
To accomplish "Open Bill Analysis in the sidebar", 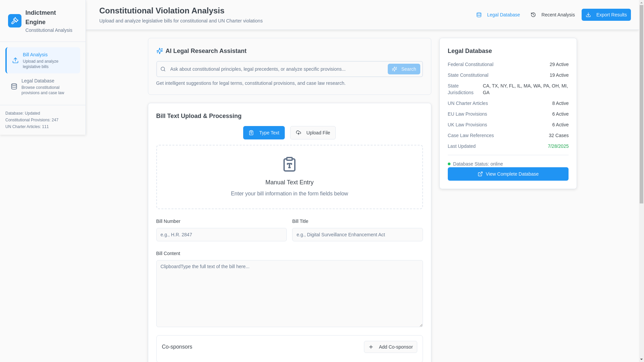I will (x=43, y=60).
